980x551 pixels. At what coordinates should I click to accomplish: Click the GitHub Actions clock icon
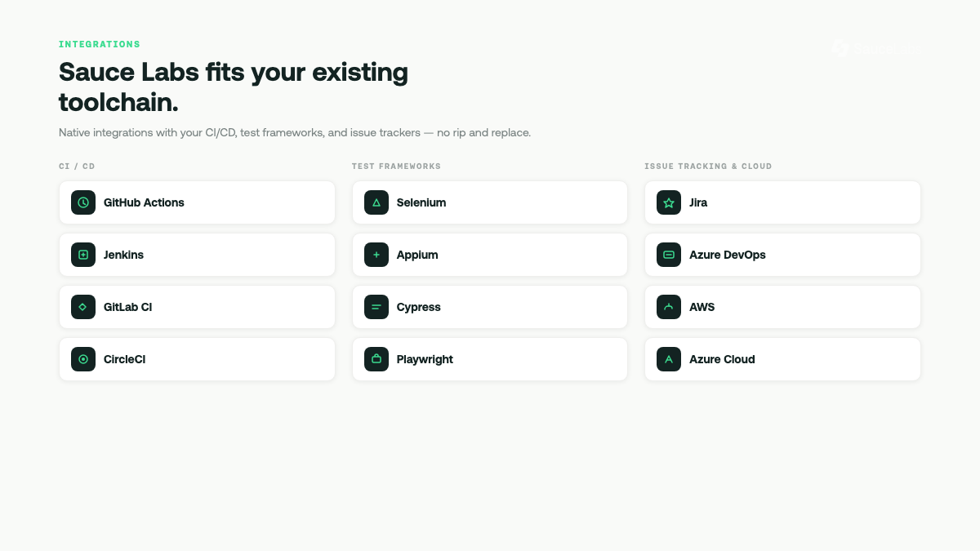pyautogui.click(x=83, y=202)
